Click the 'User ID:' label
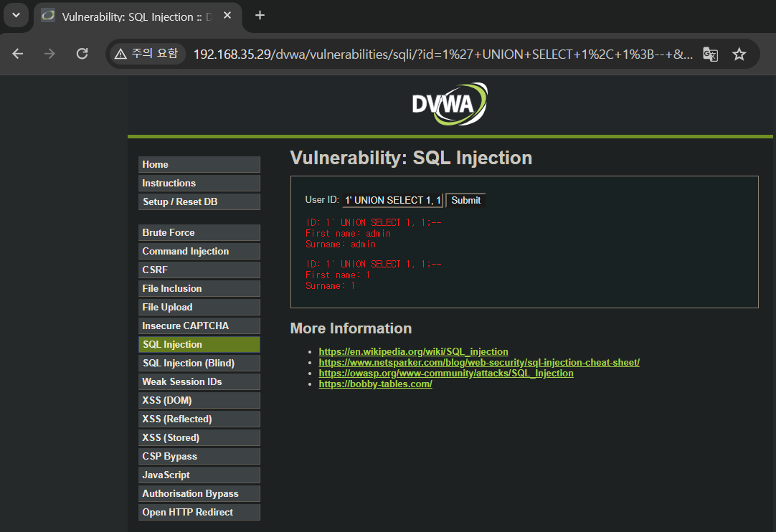 pyautogui.click(x=322, y=200)
